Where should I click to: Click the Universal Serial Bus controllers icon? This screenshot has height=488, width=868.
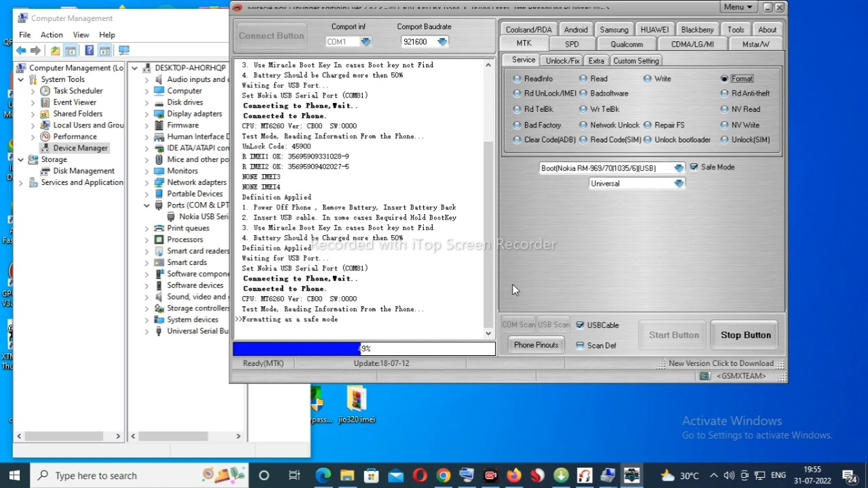[x=159, y=331]
